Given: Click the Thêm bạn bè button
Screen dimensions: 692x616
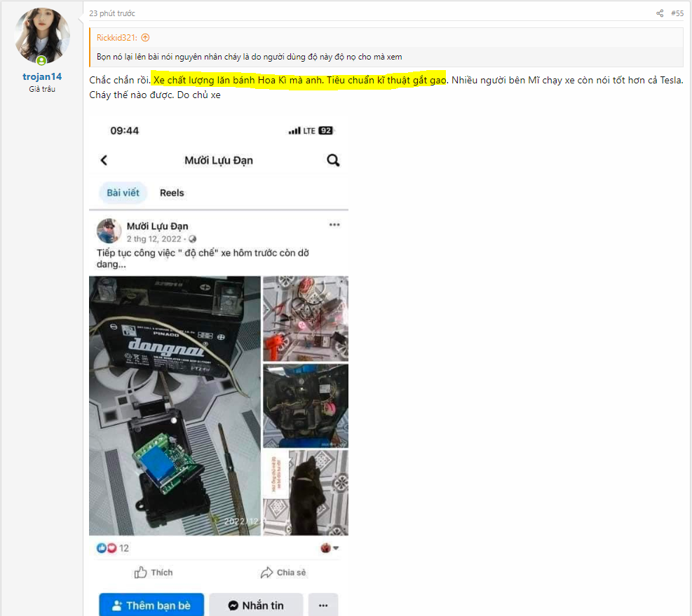Looking at the screenshot, I should pyautogui.click(x=151, y=605).
